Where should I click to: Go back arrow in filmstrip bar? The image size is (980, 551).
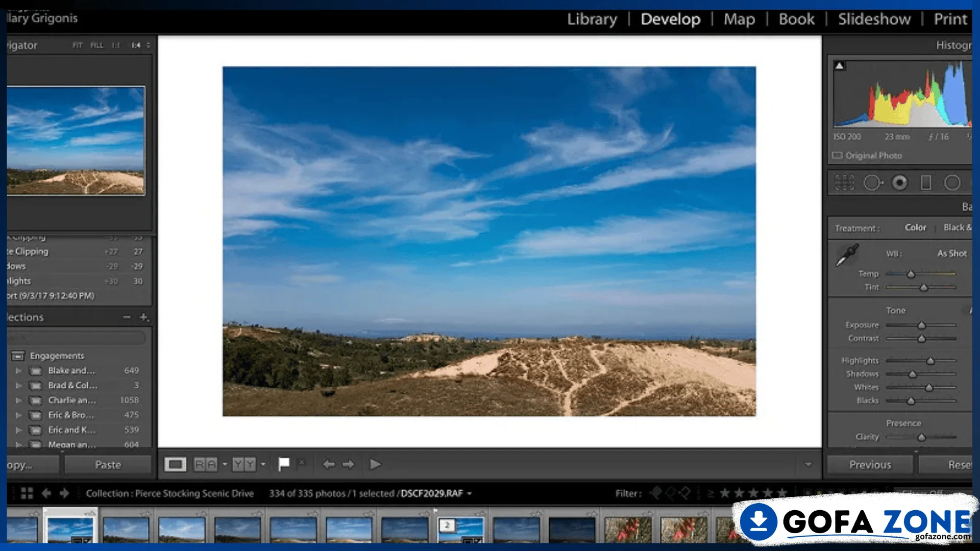46,493
